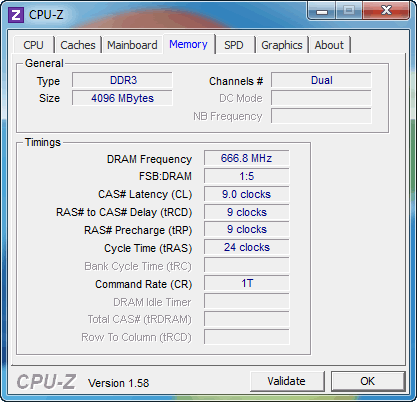This screenshot has height=402, width=417.
Task: Select the 4096 MBytes size field
Action: pos(122,98)
